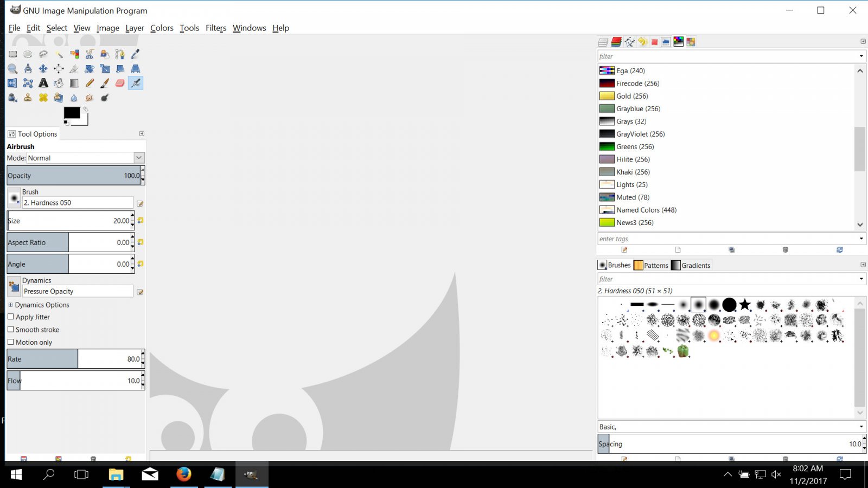Open File Explorer from the taskbar

point(116,474)
